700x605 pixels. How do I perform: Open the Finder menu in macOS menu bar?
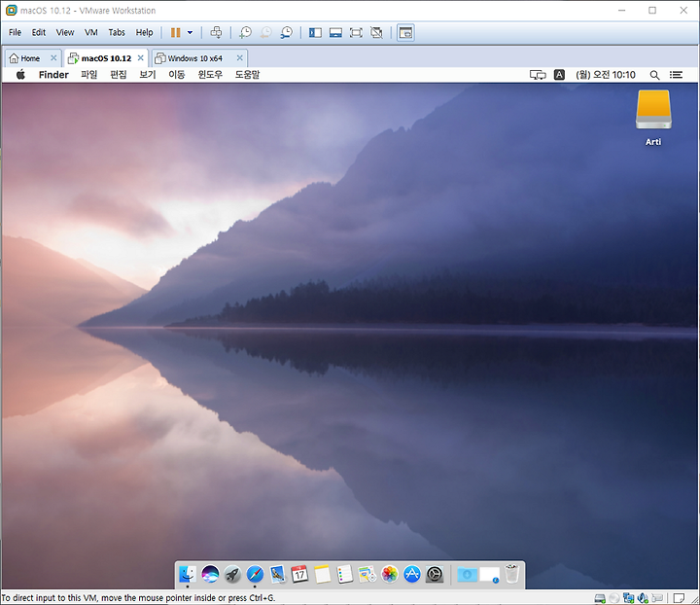(x=53, y=75)
